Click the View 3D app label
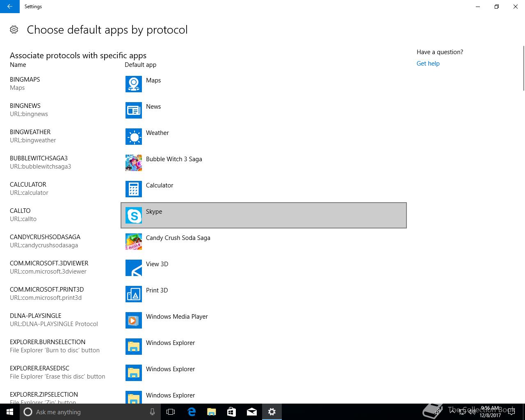 157,264
